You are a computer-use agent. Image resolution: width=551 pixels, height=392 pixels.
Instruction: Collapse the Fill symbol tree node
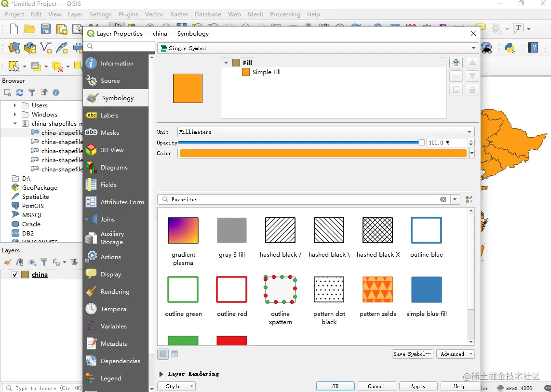[226, 63]
